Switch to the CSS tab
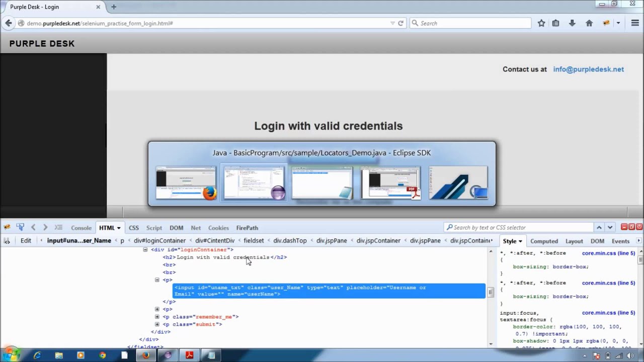 pos(133,228)
